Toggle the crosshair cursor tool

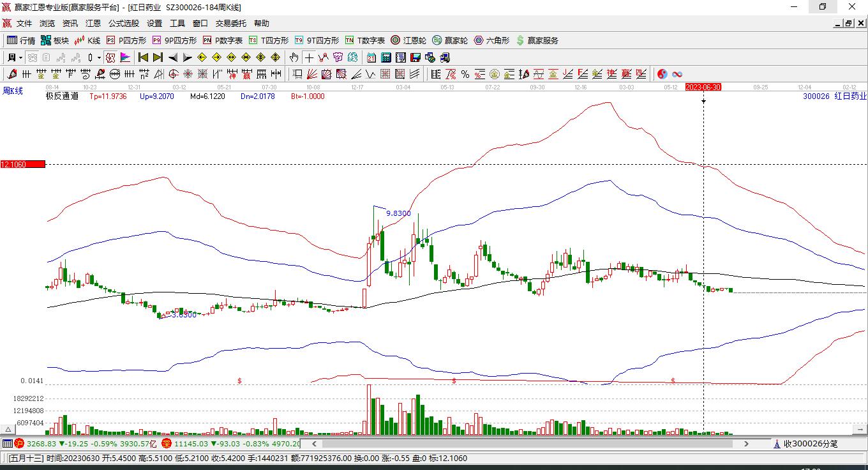[x=310, y=57]
